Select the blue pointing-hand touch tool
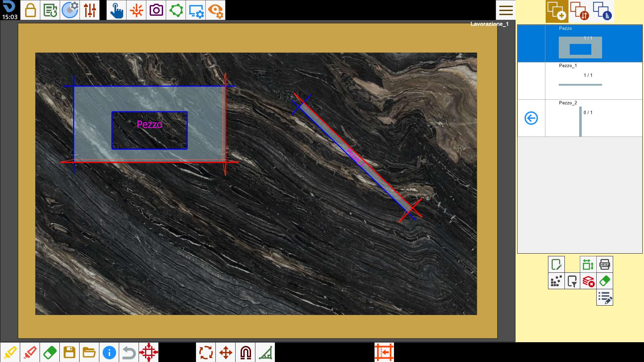Screen dimensions: 644x362 click(x=116, y=10)
